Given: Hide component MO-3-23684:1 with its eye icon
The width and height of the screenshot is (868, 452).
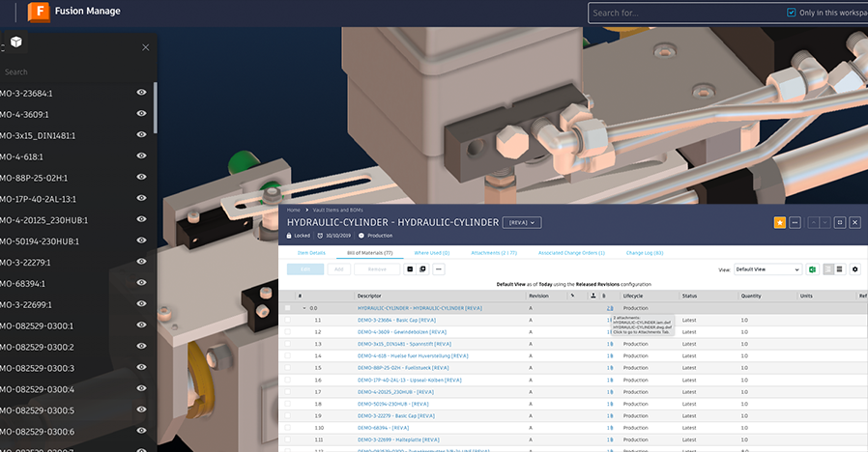Looking at the screenshot, I should (141, 93).
